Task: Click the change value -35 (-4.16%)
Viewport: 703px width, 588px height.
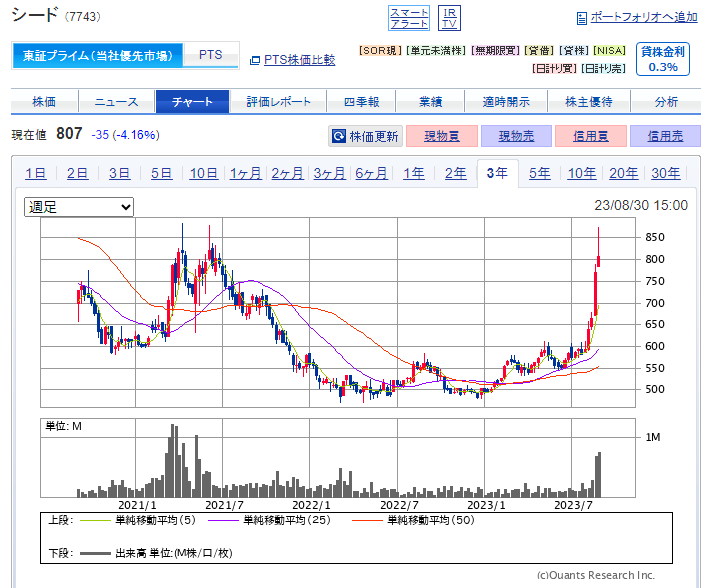Action: pos(126,135)
